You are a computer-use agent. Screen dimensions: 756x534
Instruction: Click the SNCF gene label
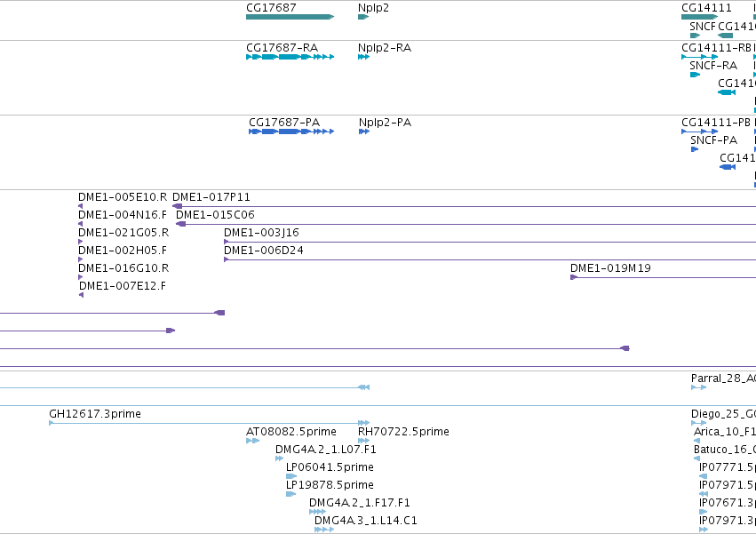(x=702, y=27)
